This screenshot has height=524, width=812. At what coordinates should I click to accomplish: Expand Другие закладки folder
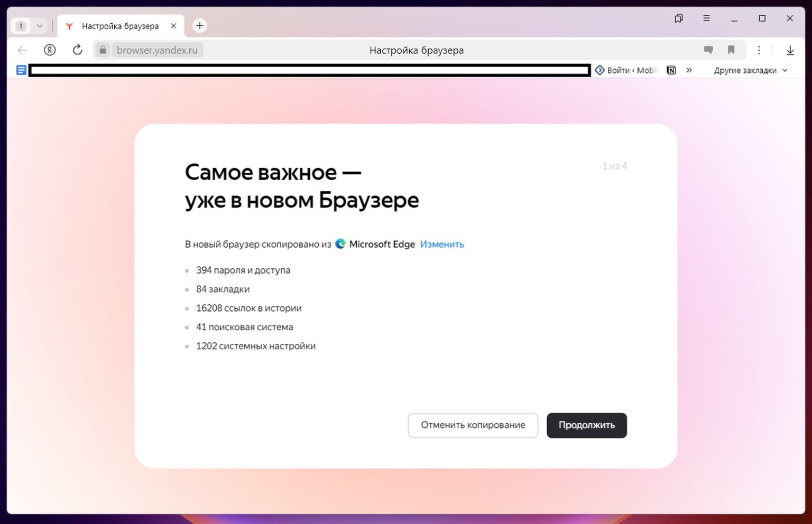(x=751, y=70)
